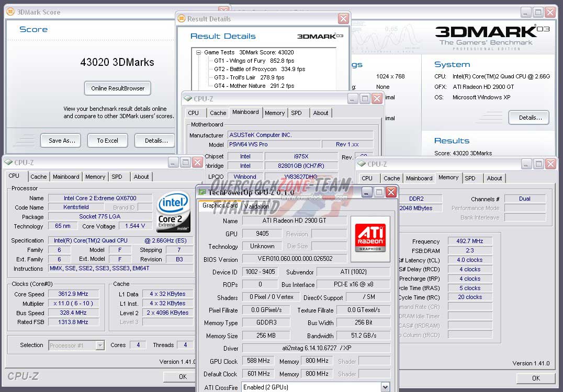The image size is (563, 392).
Task: Switch to Cache tab in middle CPU-Z window
Action: [x=218, y=112]
